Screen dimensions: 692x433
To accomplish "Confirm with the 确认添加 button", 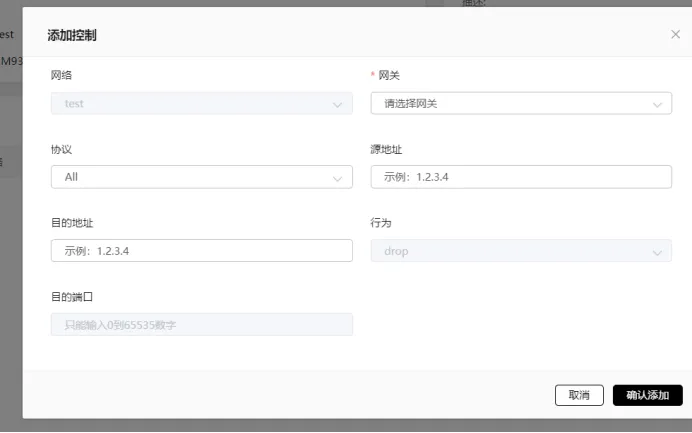I will pyautogui.click(x=647, y=395).
